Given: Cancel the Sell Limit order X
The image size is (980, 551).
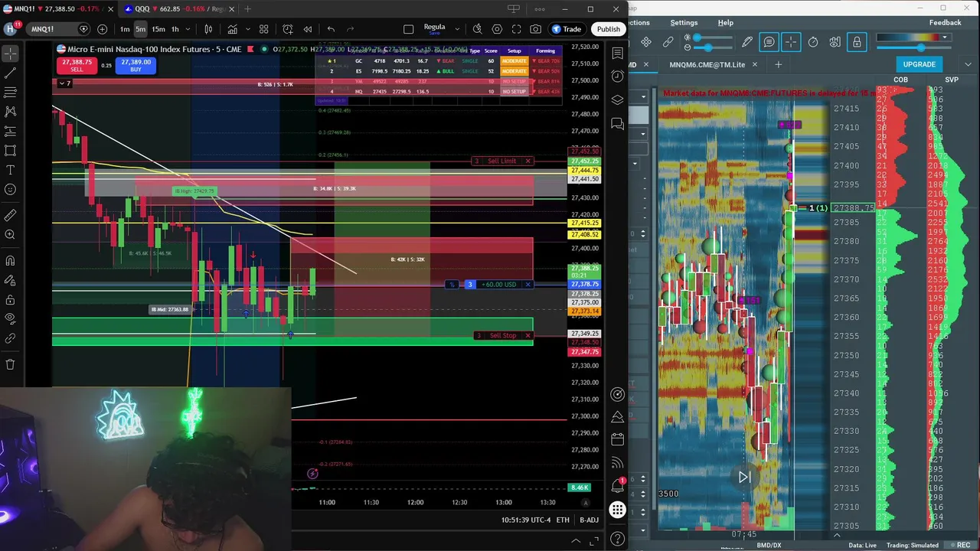Looking at the screenshot, I should [x=528, y=161].
